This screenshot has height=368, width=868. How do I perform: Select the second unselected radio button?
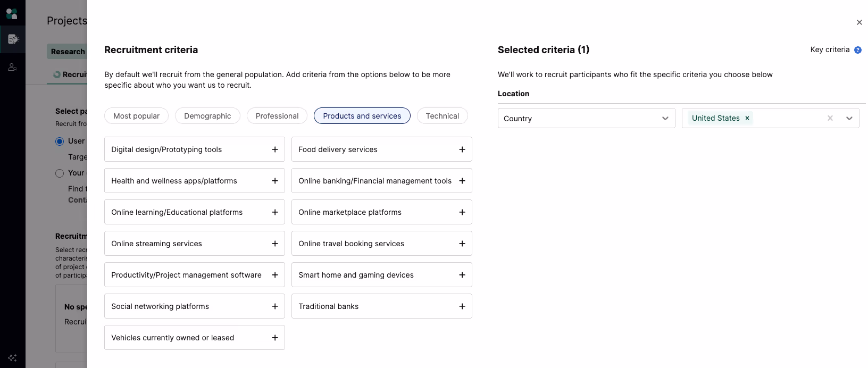pos(60,173)
